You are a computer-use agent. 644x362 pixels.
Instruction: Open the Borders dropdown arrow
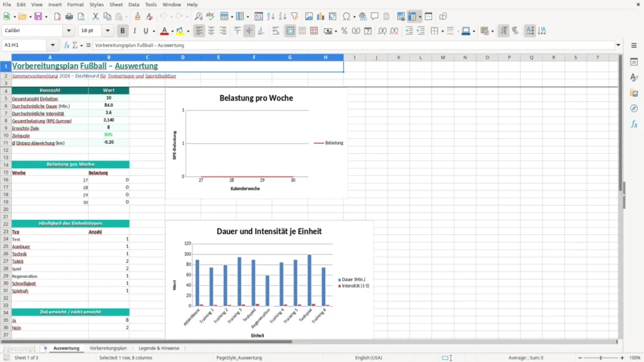click(442, 31)
